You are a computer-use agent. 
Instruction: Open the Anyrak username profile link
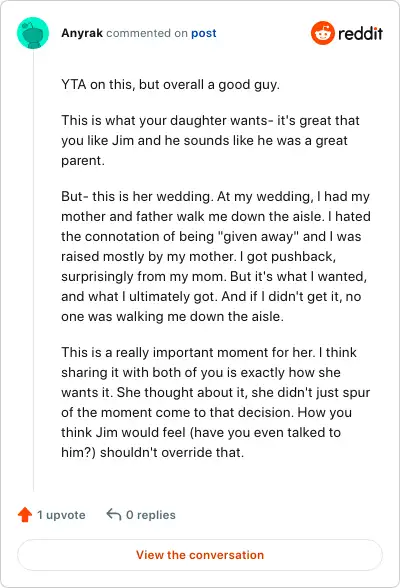82,33
